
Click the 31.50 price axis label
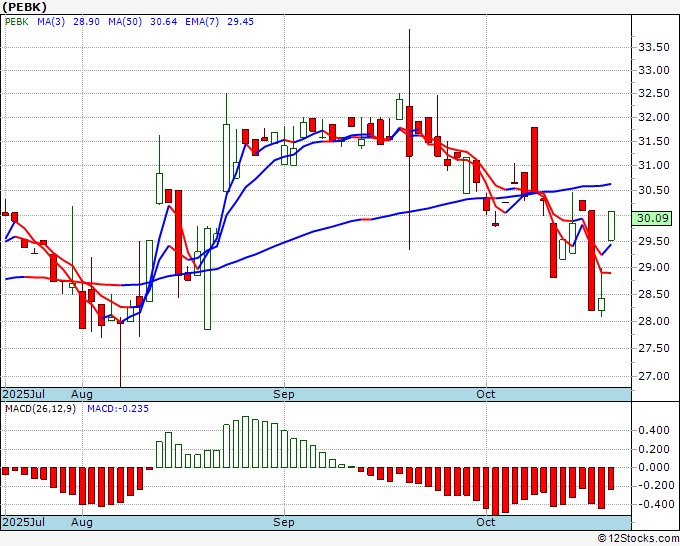(654, 141)
